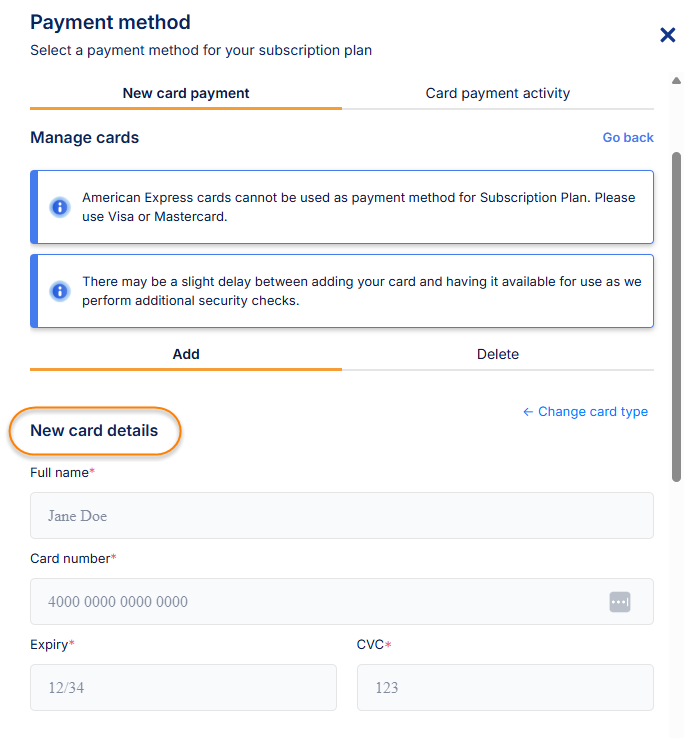The image size is (693, 738).
Task: Open the Card payment activity tab
Action: [497, 94]
